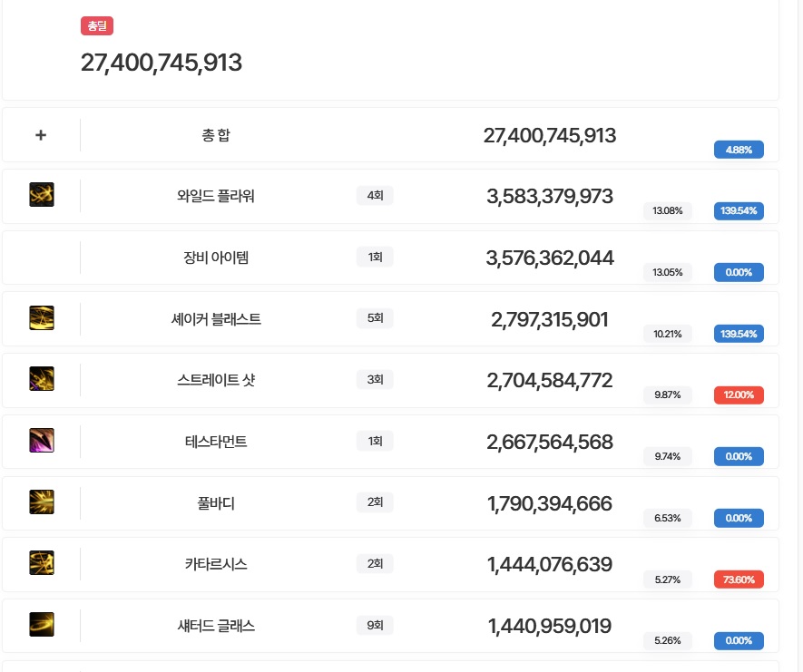
Task: Click the 5회 count badge for 셰이커 블래스트
Action: point(375,318)
